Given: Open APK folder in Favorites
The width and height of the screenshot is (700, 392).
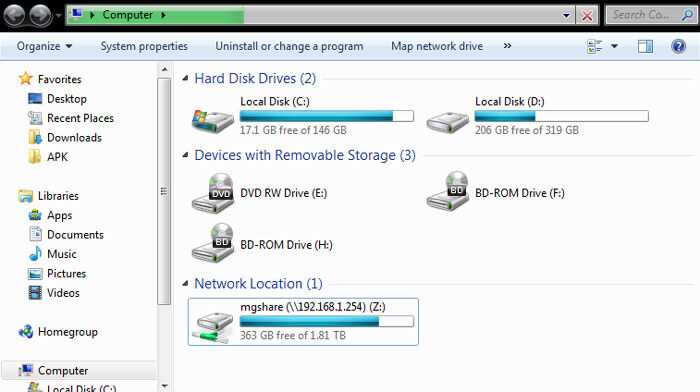Looking at the screenshot, I should point(57,157).
